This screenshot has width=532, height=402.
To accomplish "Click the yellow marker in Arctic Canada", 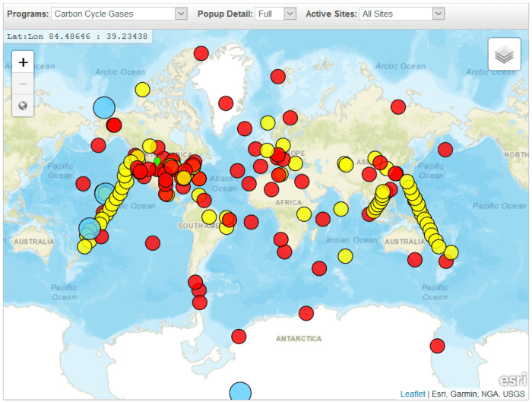I will point(143,90).
